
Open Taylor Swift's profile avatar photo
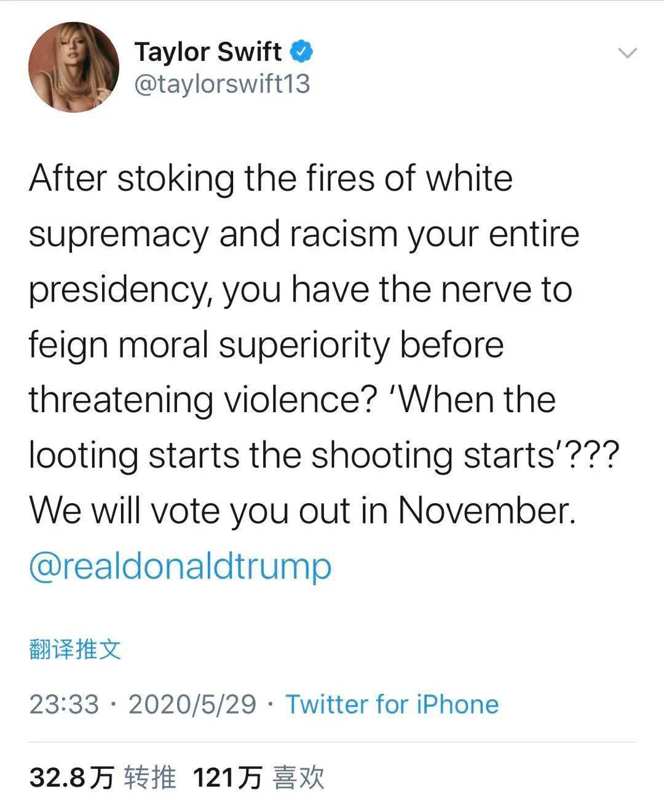[74, 68]
